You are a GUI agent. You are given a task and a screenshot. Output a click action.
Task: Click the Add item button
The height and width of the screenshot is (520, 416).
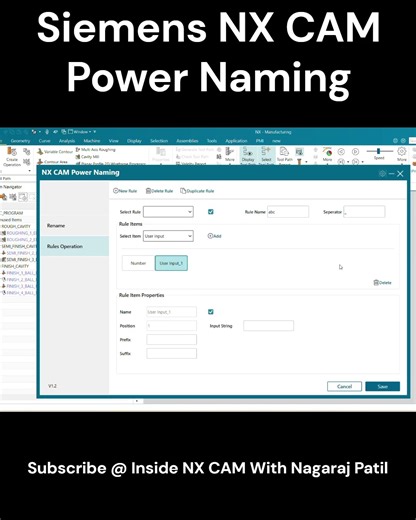pos(214,236)
